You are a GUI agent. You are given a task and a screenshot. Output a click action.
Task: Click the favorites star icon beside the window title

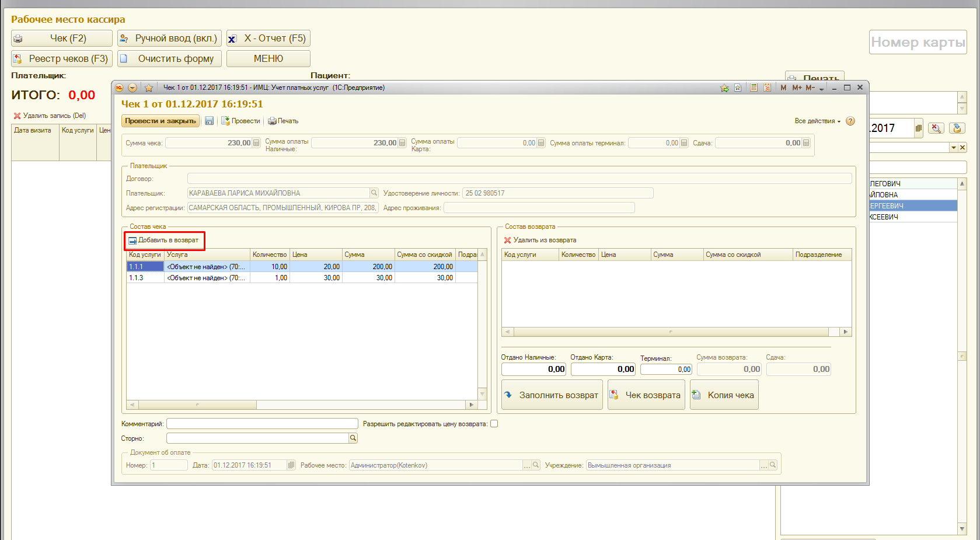pyautogui.click(x=149, y=88)
